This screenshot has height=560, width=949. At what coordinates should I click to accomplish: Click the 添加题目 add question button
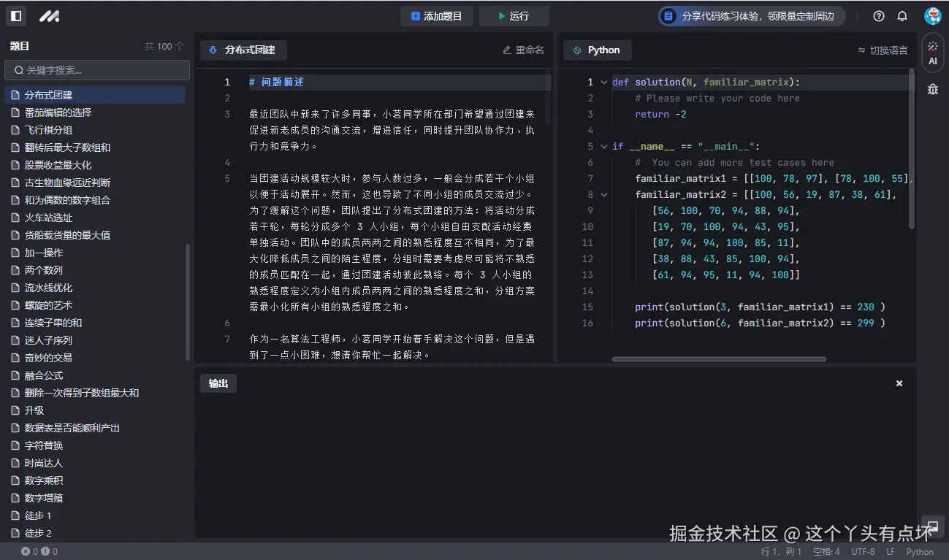tap(437, 15)
